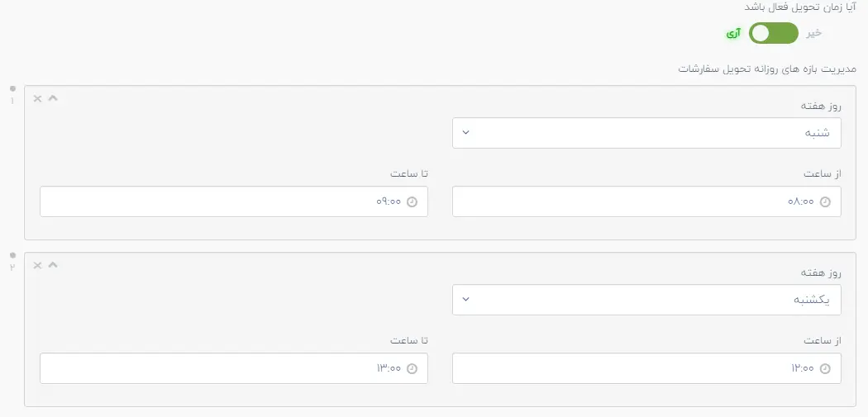
Task: Collapse the first delivery slot panel
Action: point(53,98)
